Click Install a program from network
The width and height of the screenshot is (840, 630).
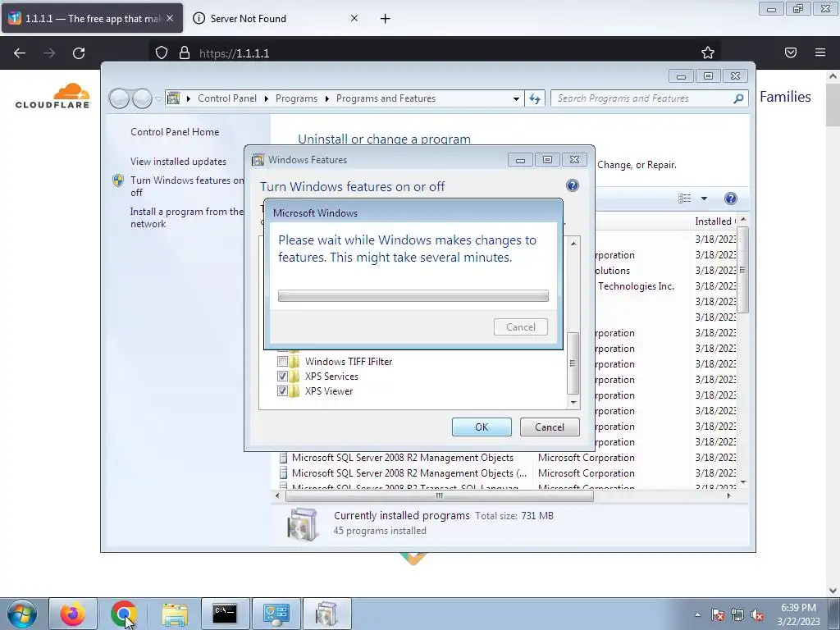pyautogui.click(x=186, y=217)
